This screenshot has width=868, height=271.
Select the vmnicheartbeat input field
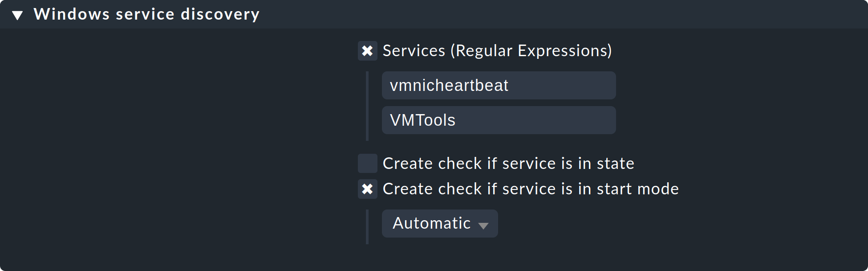click(498, 85)
